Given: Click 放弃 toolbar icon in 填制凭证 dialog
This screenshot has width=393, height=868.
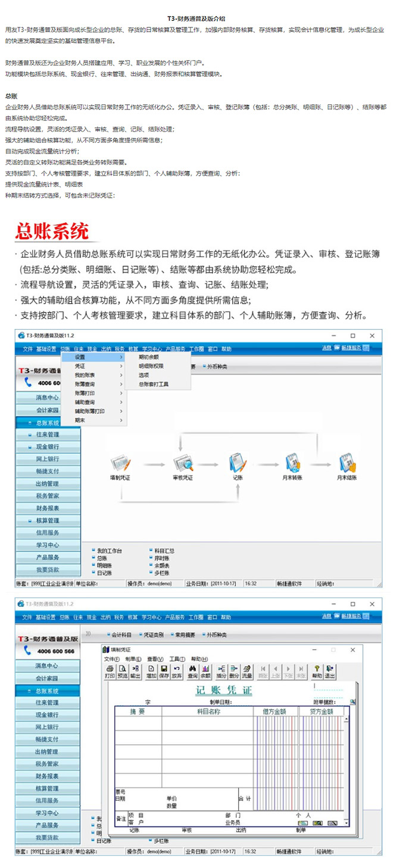Looking at the screenshot, I should (x=177, y=672).
